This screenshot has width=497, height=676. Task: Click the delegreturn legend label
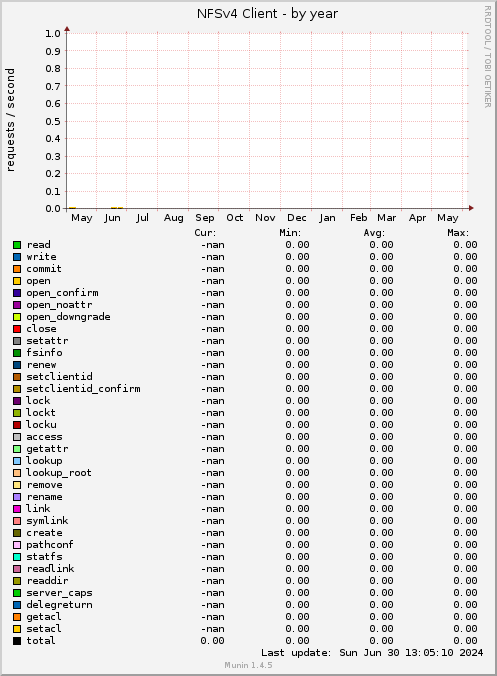(59, 605)
